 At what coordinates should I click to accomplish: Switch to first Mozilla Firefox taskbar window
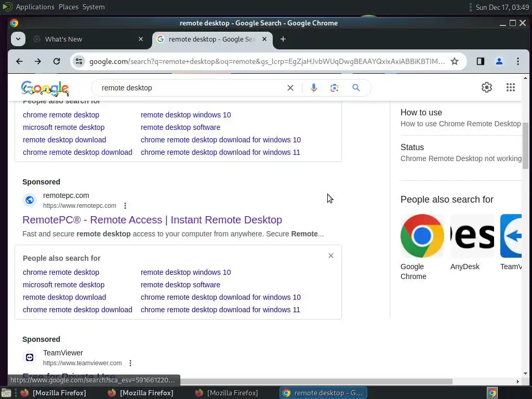point(54,393)
